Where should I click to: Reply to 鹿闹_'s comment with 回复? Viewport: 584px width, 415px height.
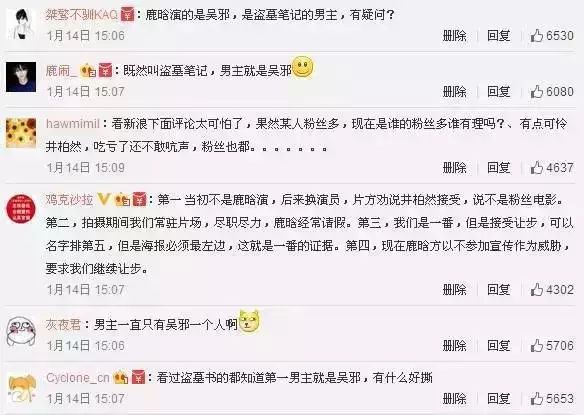pos(498,91)
